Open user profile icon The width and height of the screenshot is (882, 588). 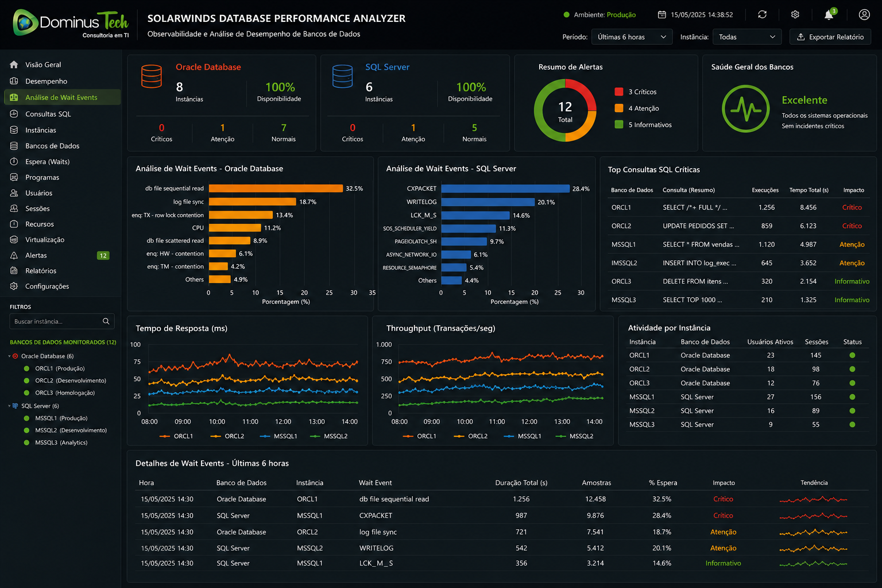click(x=864, y=14)
